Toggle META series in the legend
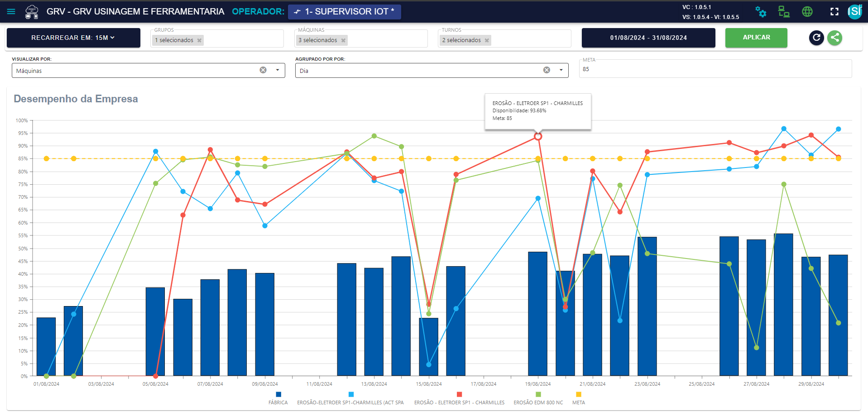This screenshot has height=412, width=868. click(579, 398)
